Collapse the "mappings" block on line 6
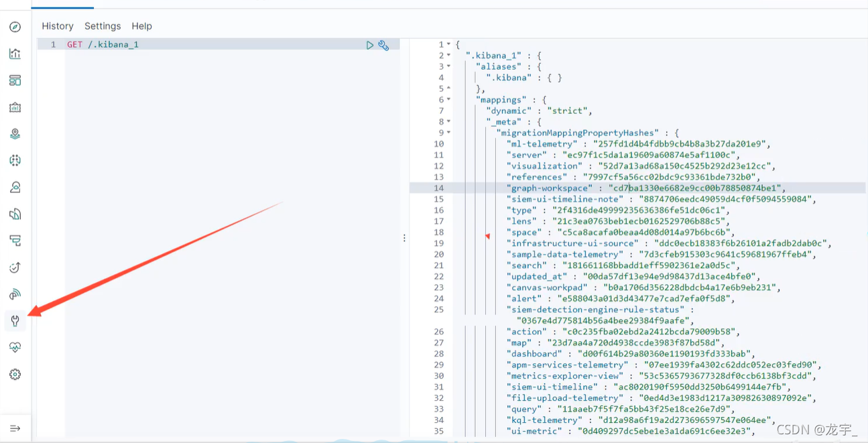868x443 pixels. (449, 100)
